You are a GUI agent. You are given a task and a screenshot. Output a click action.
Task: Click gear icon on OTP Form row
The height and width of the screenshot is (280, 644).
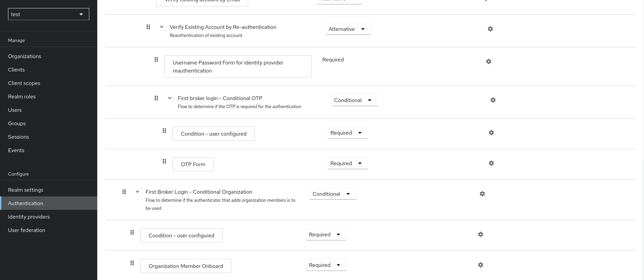coord(491,163)
